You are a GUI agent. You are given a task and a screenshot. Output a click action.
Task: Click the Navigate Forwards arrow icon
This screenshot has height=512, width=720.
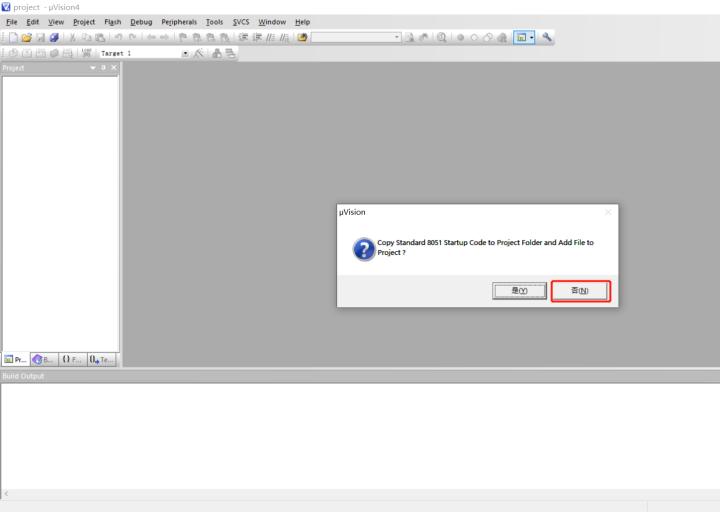[164, 38]
